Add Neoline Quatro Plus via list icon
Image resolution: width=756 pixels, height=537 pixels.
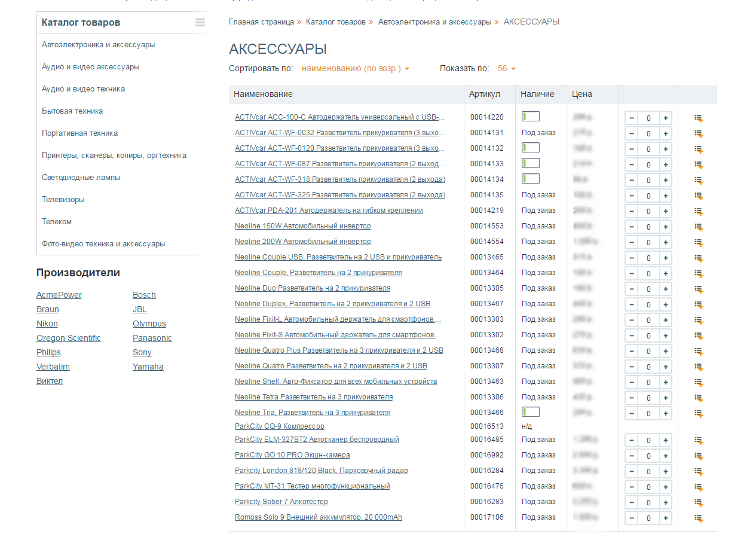tap(699, 352)
